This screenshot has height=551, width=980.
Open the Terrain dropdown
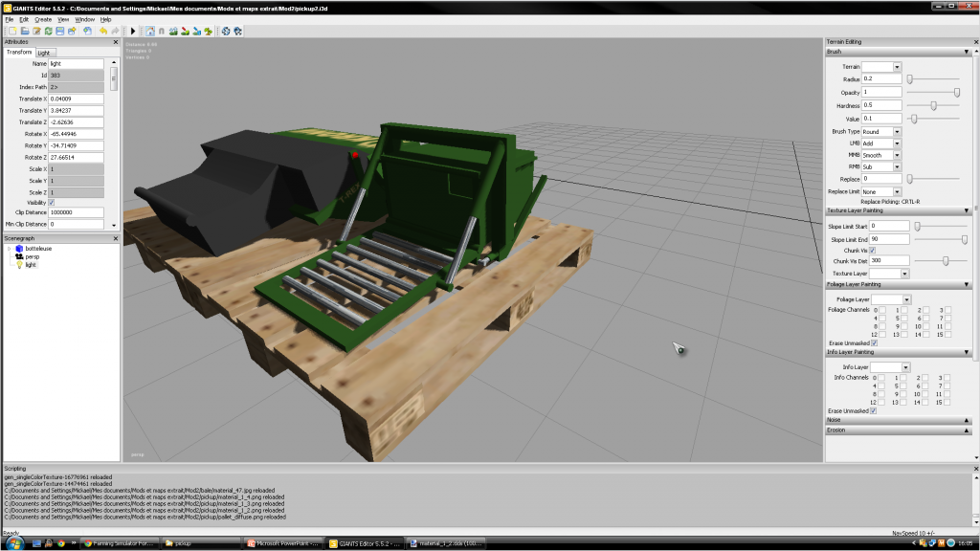coord(897,67)
